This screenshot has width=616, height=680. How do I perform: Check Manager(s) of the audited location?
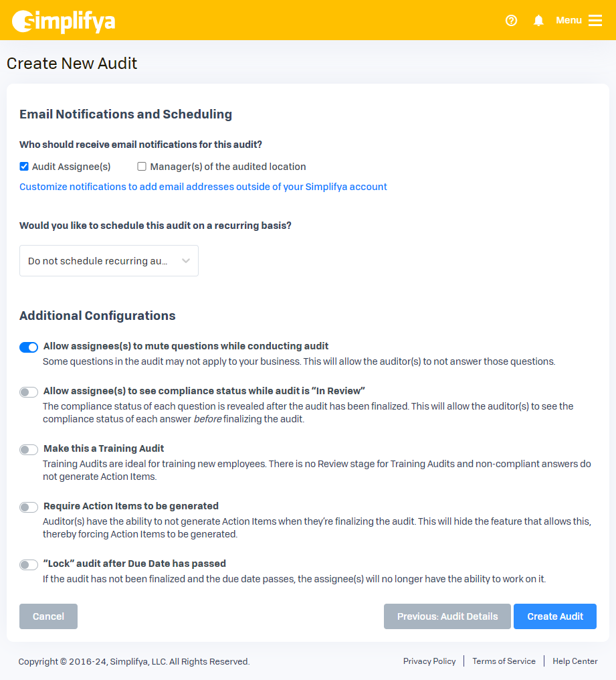[x=142, y=167]
